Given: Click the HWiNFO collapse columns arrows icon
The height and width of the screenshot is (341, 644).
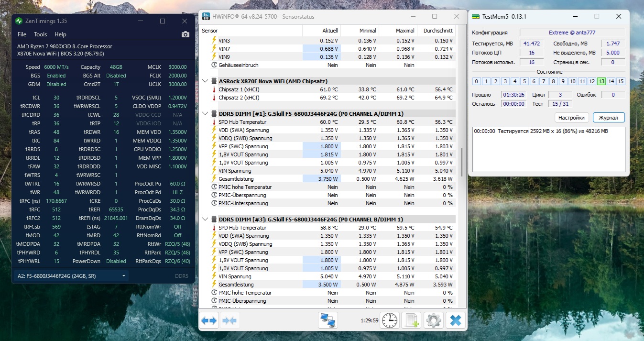Looking at the screenshot, I should pos(230,320).
